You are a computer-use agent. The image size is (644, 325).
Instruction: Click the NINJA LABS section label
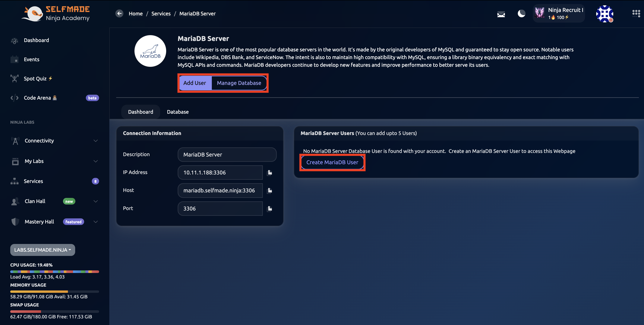coord(22,122)
